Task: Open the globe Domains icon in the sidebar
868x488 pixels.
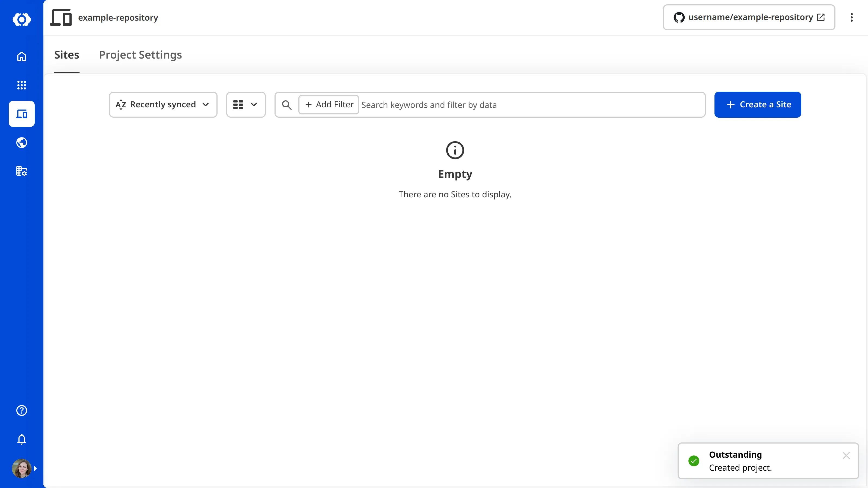Action: [x=22, y=143]
